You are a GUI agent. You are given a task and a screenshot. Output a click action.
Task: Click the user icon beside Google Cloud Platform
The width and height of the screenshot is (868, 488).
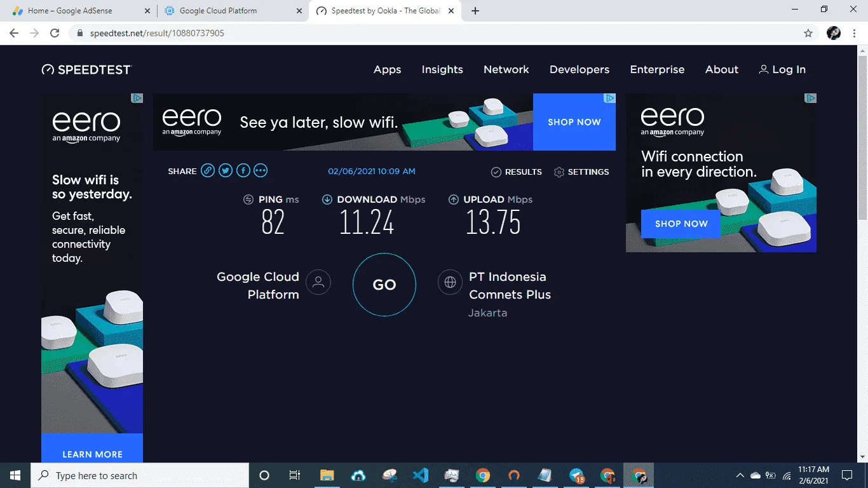pyautogui.click(x=318, y=282)
